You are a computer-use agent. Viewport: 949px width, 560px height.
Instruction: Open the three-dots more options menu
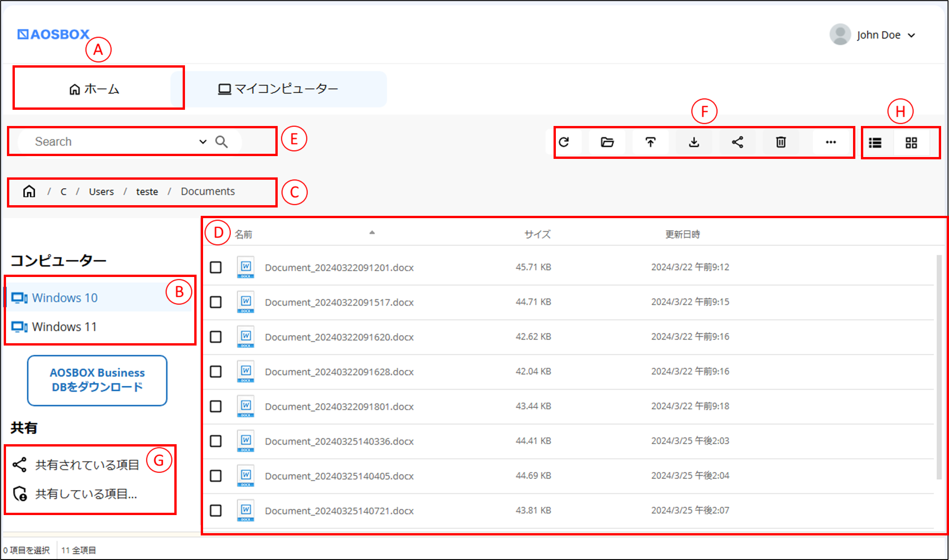click(831, 142)
